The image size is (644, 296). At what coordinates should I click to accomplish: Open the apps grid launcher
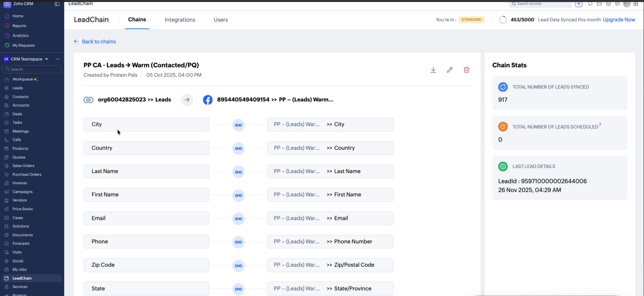(x=636, y=4)
